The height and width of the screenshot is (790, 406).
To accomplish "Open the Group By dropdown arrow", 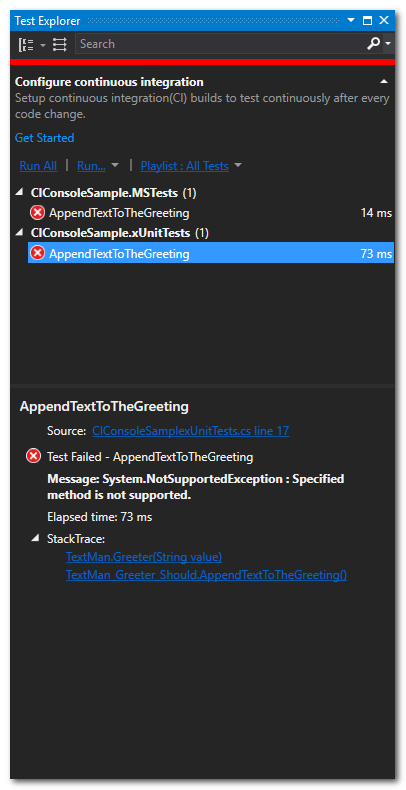I will coord(43,45).
